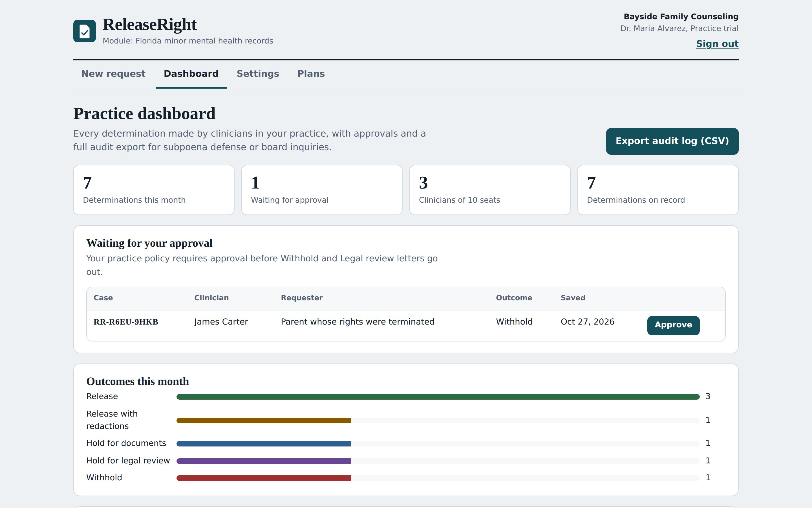Approve case RR-R6EU-9HKB

click(673, 325)
